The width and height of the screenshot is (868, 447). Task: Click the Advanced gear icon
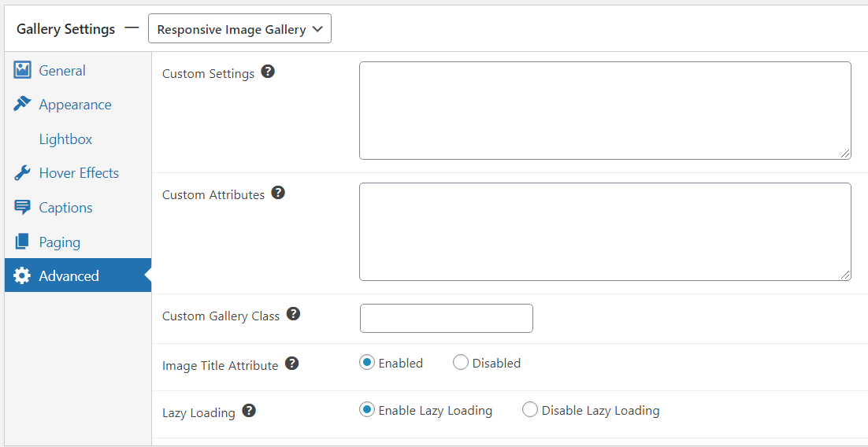tap(22, 275)
